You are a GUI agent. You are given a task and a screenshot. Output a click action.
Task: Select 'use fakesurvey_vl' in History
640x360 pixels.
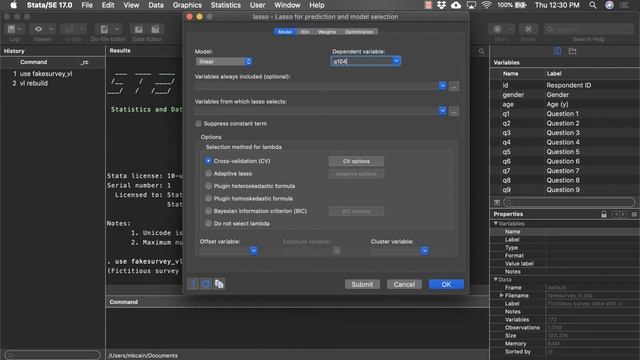coord(46,74)
